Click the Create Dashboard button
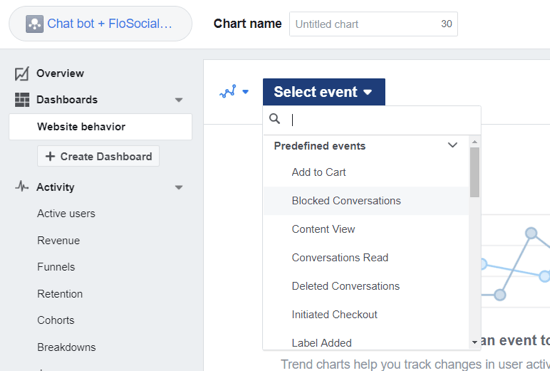The image size is (550, 371). tap(99, 156)
